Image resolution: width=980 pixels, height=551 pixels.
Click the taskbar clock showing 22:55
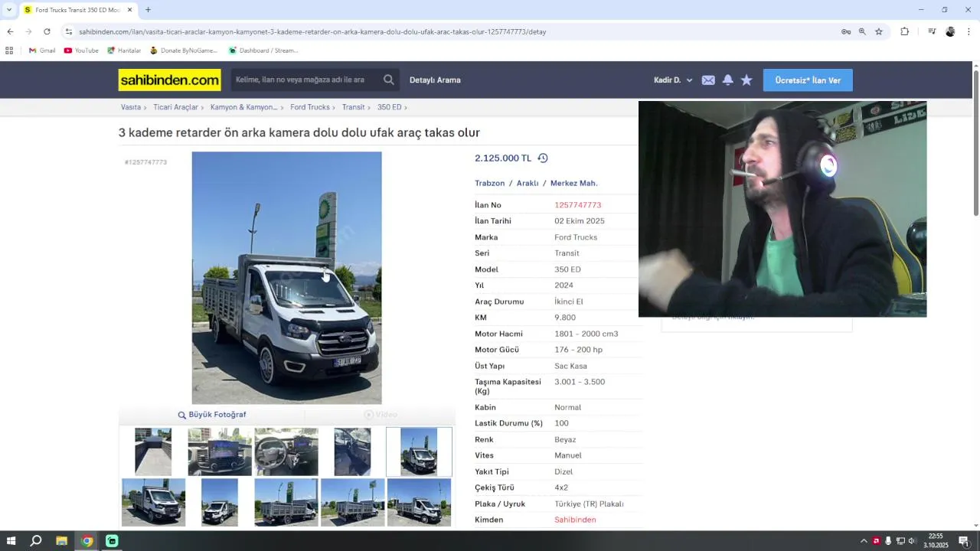(x=936, y=541)
